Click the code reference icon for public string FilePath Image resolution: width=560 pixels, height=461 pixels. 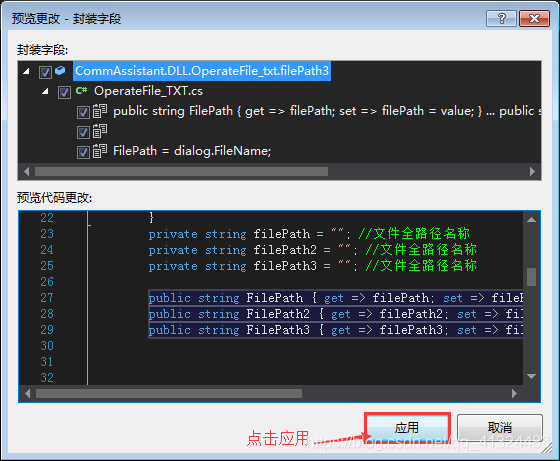[100, 111]
